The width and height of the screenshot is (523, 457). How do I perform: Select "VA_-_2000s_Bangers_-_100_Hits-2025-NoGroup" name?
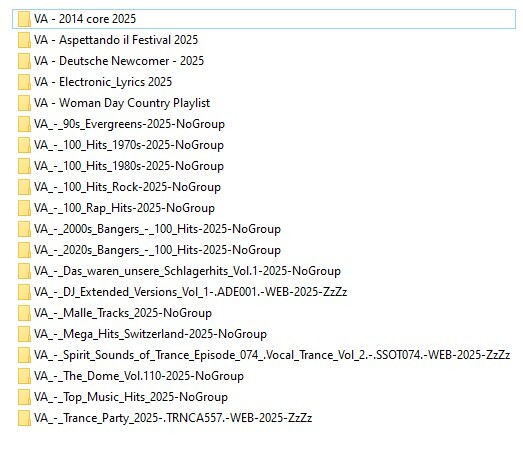coord(157,229)
